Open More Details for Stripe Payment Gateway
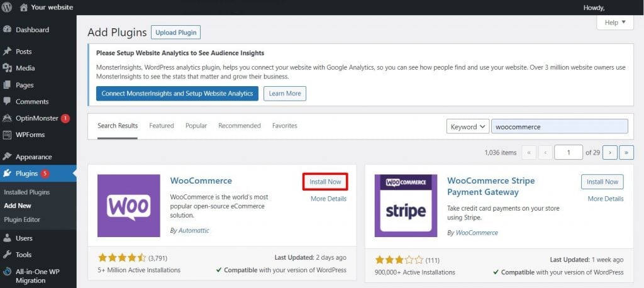 pyautogui.click(x=606, y=199)
